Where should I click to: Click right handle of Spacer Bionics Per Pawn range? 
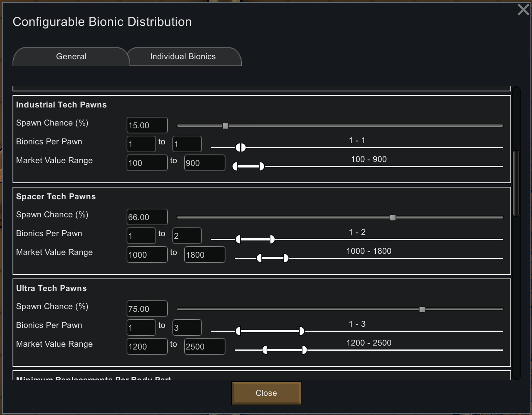click(272, 239)
